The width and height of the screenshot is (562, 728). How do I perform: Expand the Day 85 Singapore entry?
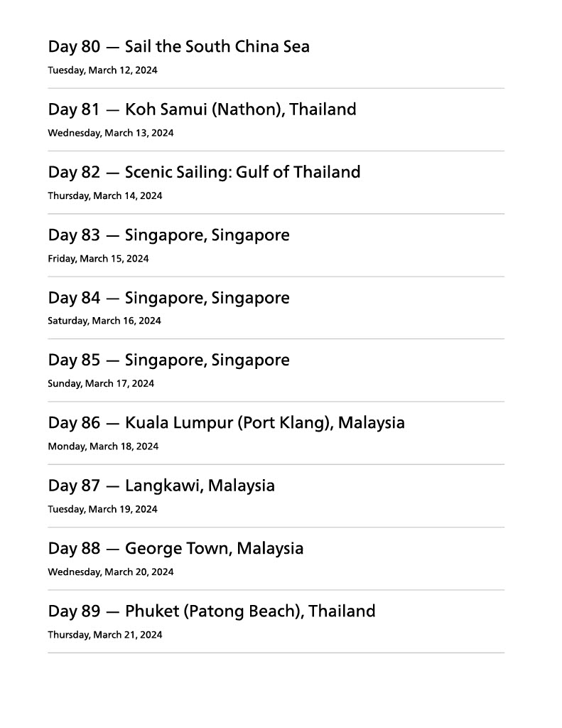168,360
